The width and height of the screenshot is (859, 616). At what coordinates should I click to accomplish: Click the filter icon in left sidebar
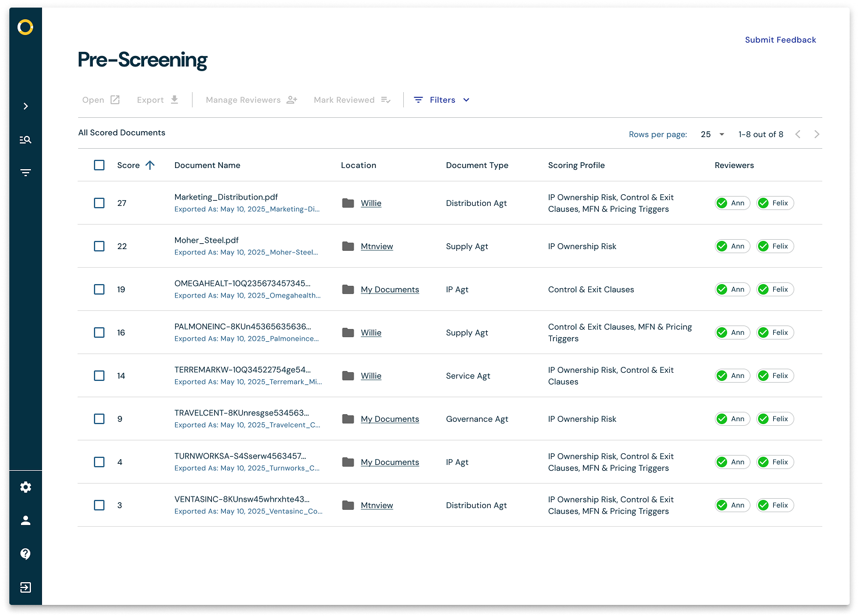25,173
